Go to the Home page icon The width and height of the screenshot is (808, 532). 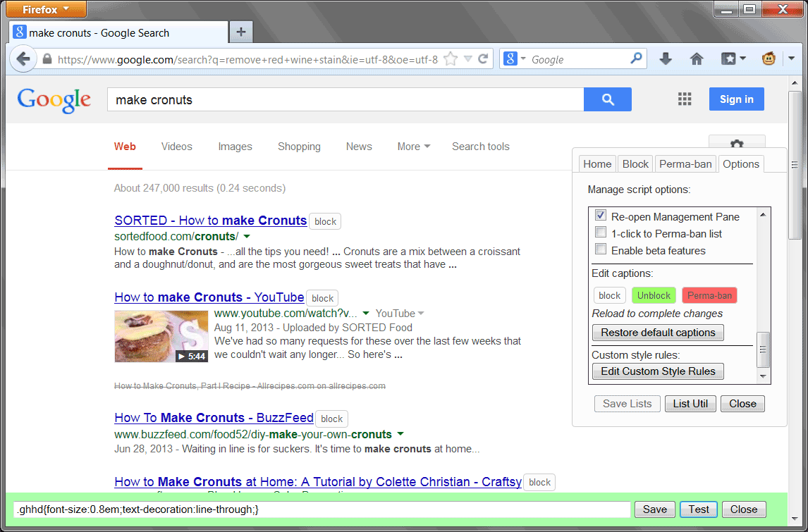click(697, 58)
